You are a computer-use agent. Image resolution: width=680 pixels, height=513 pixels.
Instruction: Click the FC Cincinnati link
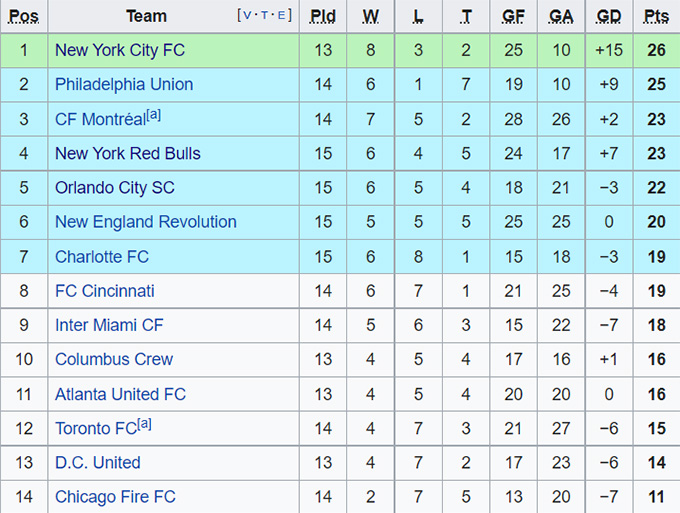tap(105, 291)
